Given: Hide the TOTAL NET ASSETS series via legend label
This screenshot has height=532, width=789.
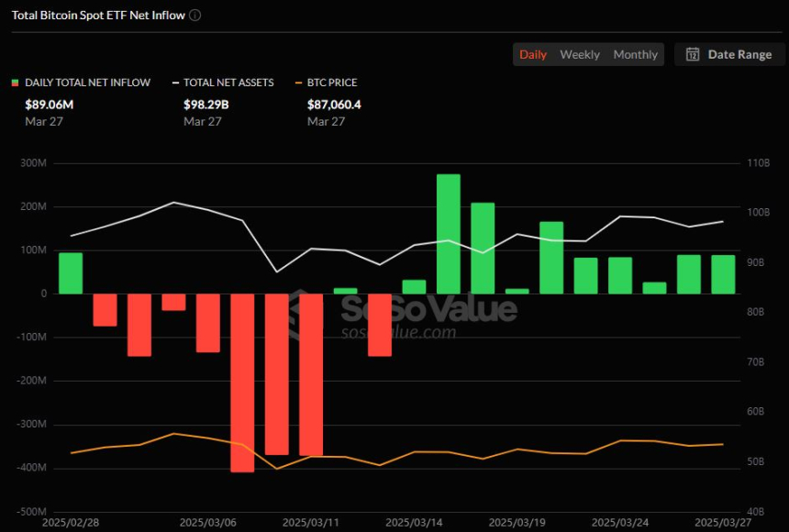Looking at the screenshot, I should 228,83.
